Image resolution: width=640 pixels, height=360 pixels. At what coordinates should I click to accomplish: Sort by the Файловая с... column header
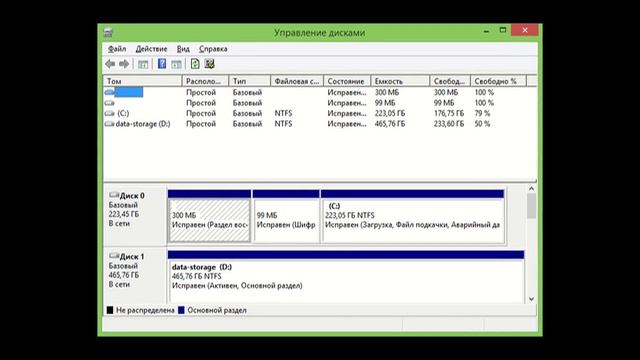tap(297, 81)
